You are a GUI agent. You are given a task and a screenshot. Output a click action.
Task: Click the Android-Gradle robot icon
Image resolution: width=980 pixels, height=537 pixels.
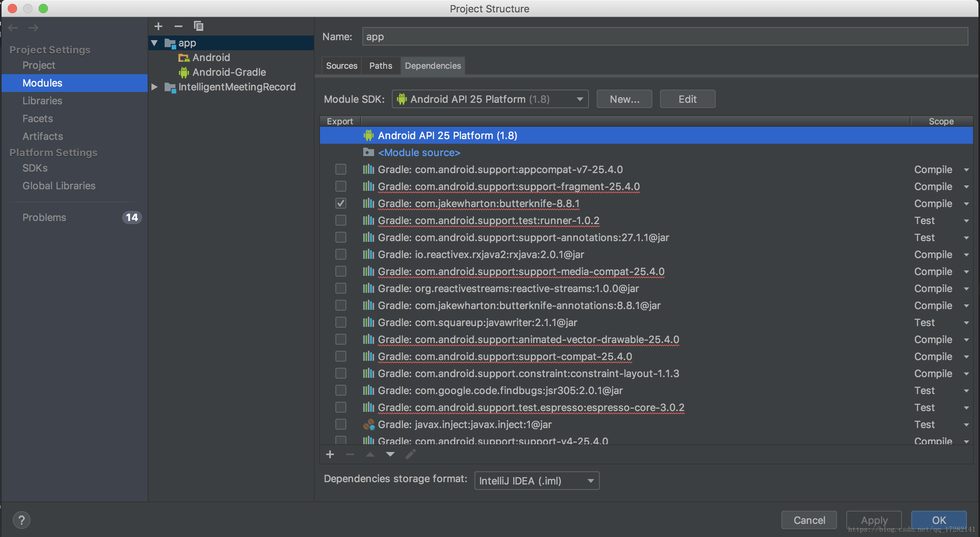(x=184, y=72)
